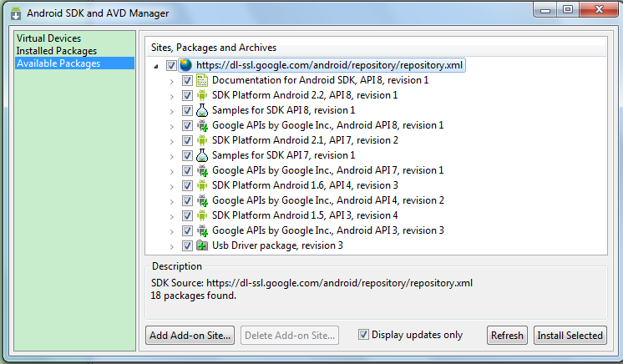Click the Android robot icon for SDK Platform 1.6
Image resolution: width=623 pixels, height=364 pixels.
202,185
